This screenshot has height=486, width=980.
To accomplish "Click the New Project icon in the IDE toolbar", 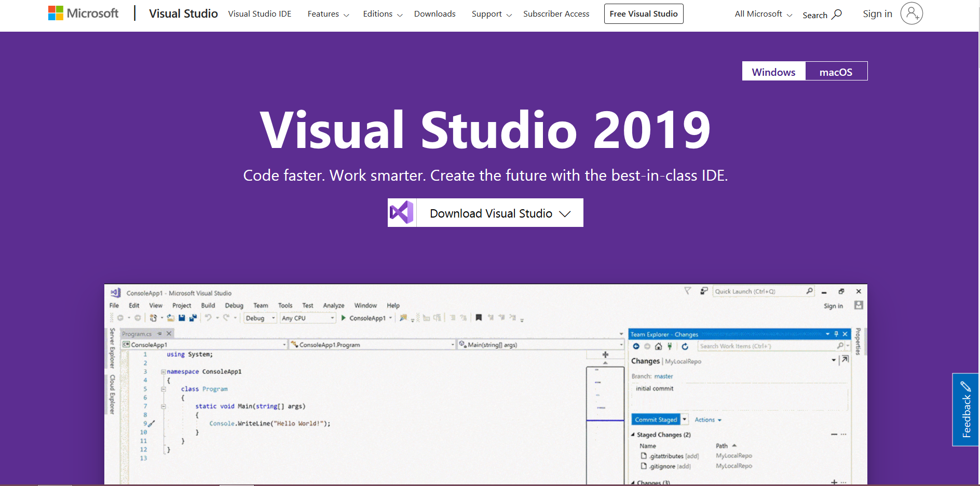I will 154,318.
